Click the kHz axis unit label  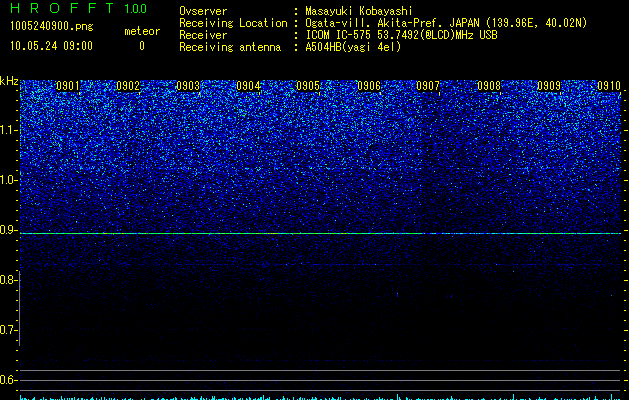(9, 81)
